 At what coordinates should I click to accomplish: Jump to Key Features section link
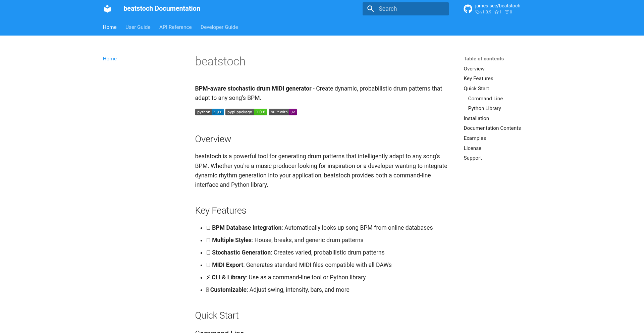click(x=478, y=78)
